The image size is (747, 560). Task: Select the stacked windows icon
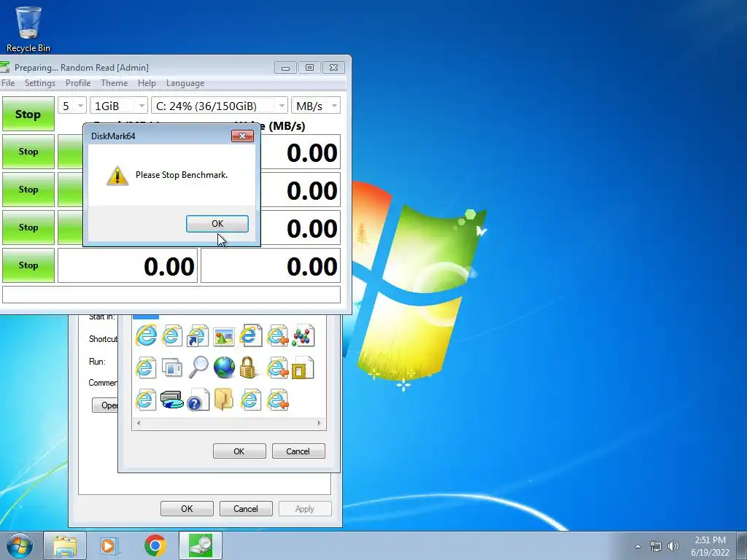(x=171, y=367)
